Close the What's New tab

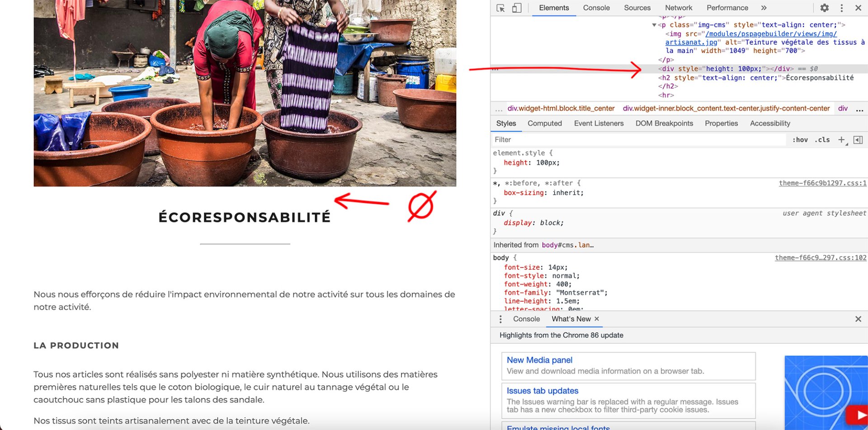(x=597, y=319)
